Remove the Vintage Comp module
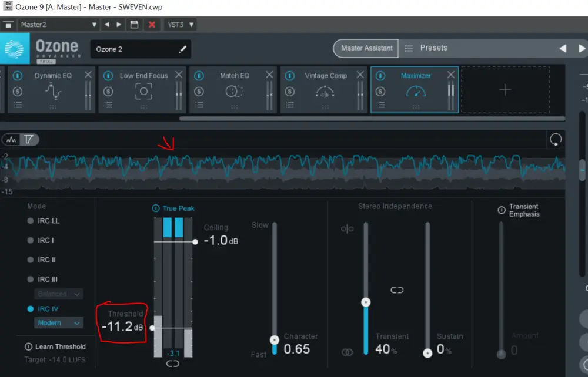588x377 pixels. (x=360, y=75)
